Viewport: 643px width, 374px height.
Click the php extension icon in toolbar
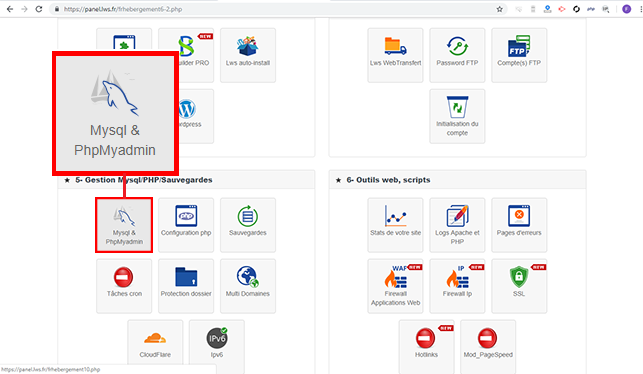tap(591, 9)
